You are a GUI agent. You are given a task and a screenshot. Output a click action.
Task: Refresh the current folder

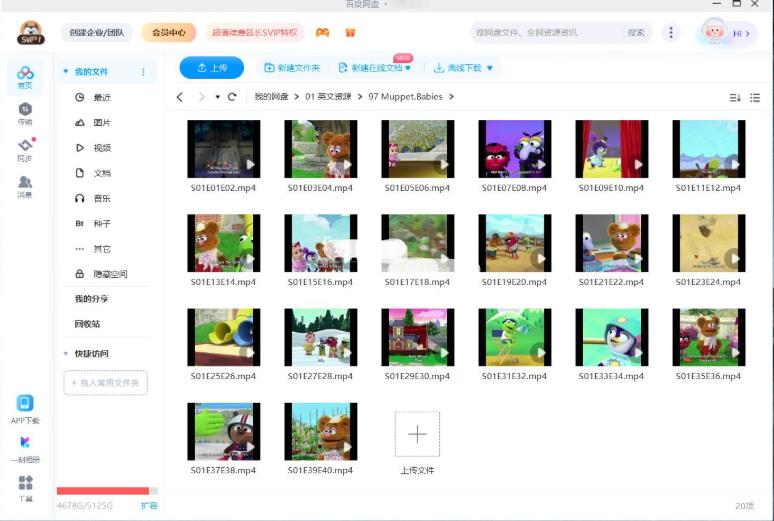pyautogui.click(x=232, y=97)
